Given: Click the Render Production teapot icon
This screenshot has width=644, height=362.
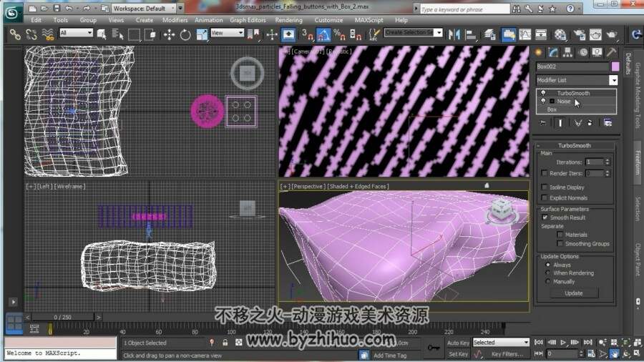Looking at the screenshot, I should (x=612, y=35).
